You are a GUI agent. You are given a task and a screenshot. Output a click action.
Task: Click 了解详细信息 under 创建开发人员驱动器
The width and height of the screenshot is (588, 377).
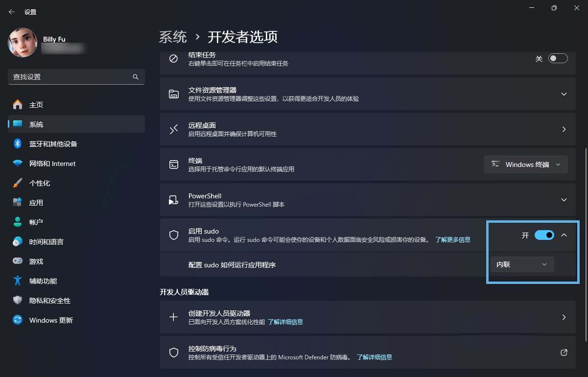(x=285, y=322)
